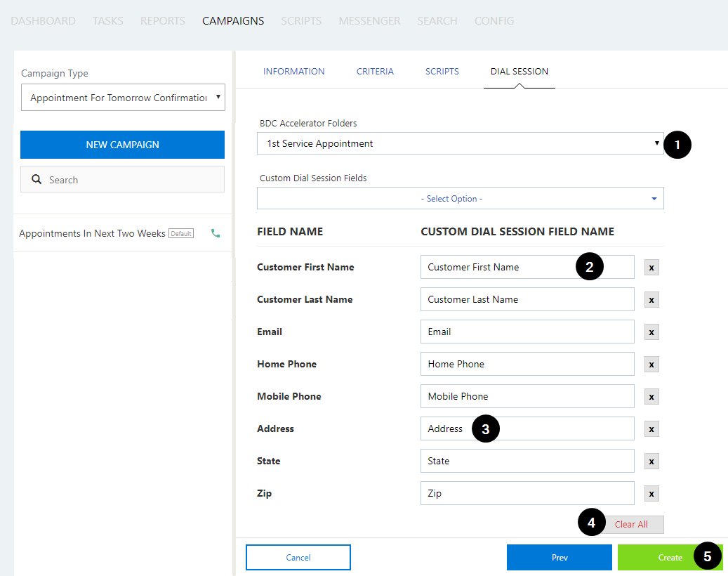Remove the Home Phone field with its x
This screenshot has height=576, width=728.
(651, 365)
